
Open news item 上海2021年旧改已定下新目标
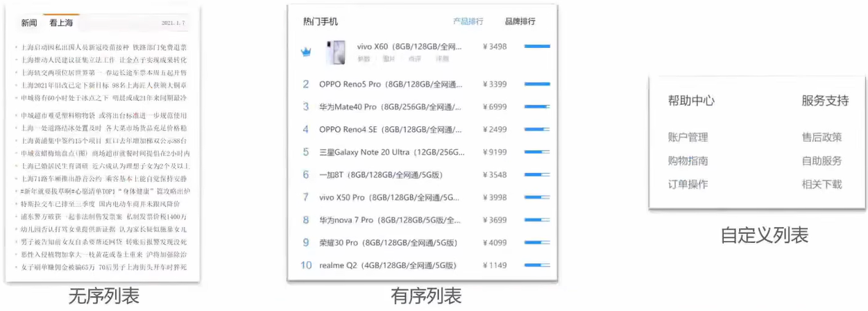[65, 85]
